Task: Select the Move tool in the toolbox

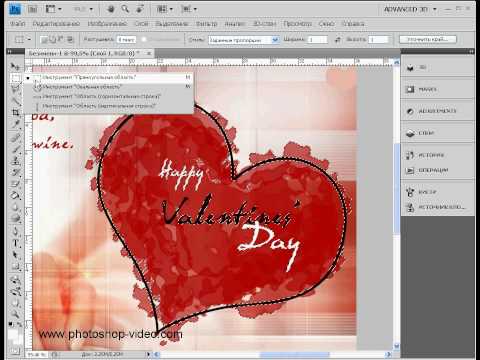Action: click(15, 66)
